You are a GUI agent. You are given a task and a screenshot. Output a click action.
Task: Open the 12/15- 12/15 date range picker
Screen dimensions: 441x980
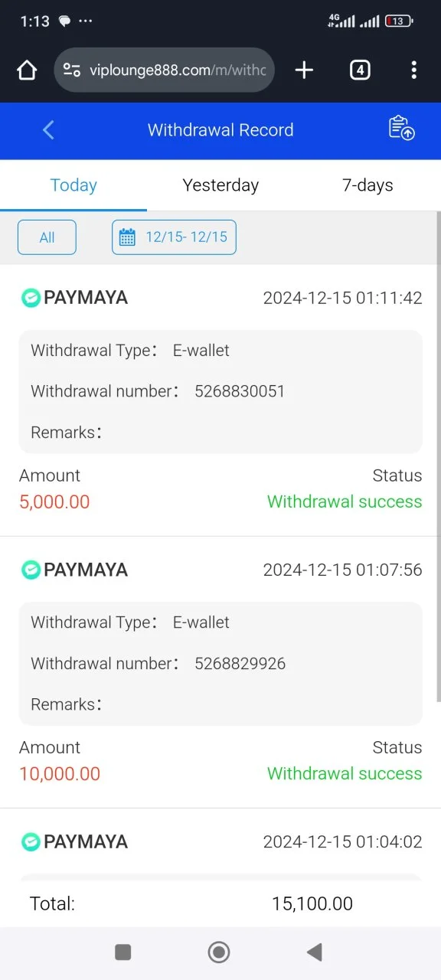pyautogui.click(x=174, y=237)
